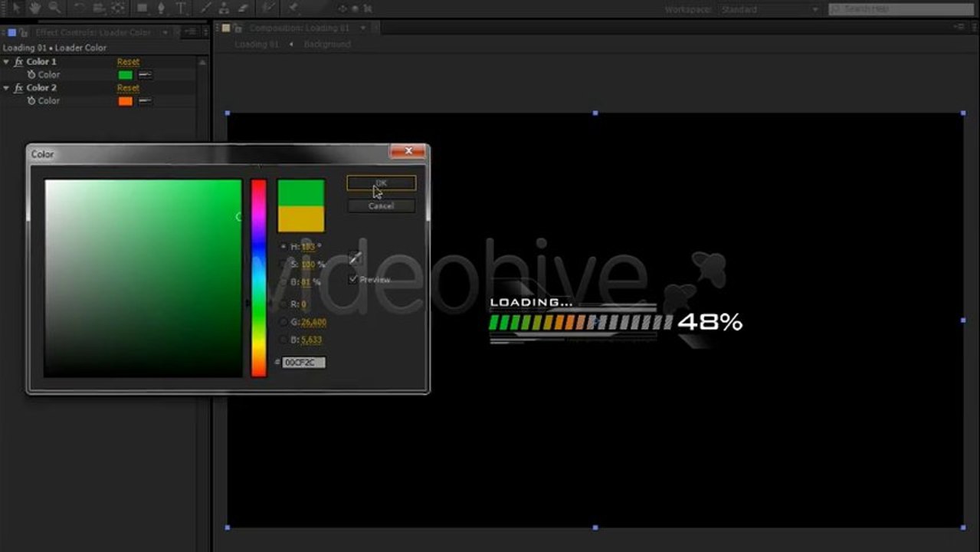Select the Rectangle shape tool

143,8
